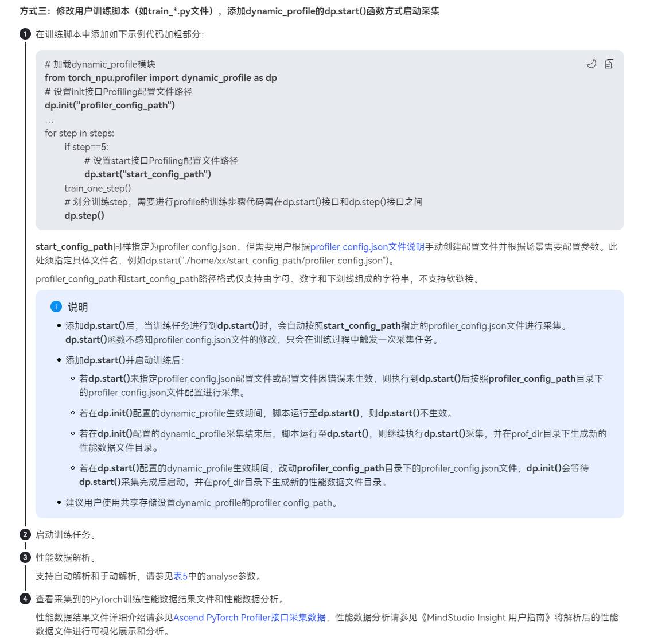Click the bold start_config_path paragraph start
Screen dimensions: 646x644
[x=74, y=247]
